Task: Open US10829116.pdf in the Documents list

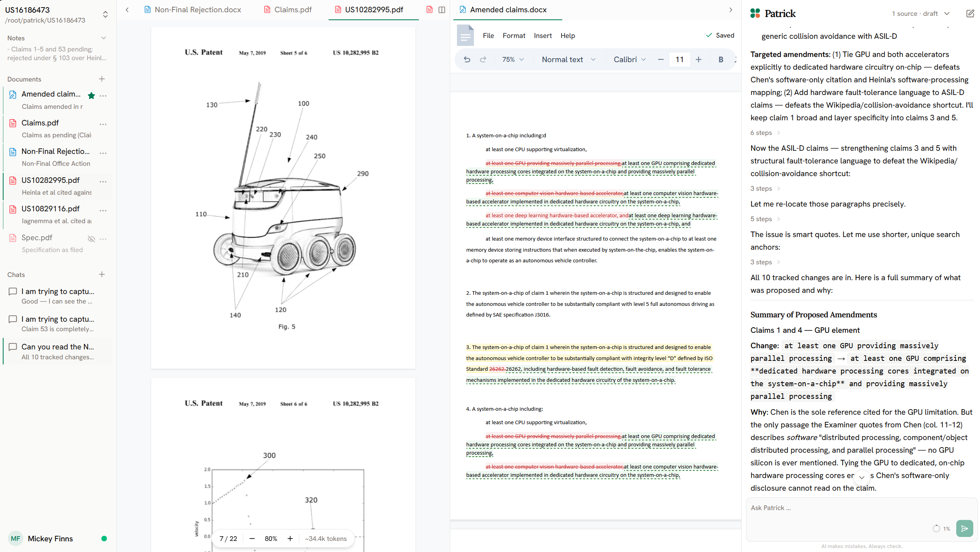Action: pos(57,214)
